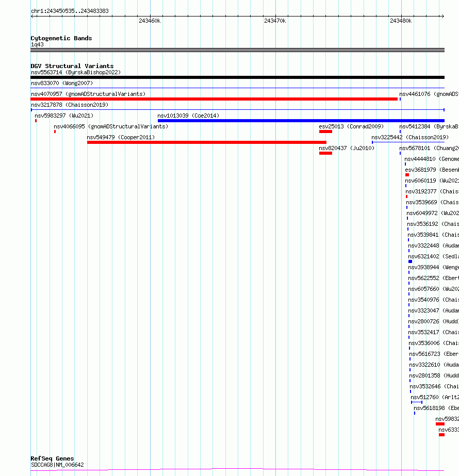Click the nsv3539669 variant label
459x476 pixels.
432,203
